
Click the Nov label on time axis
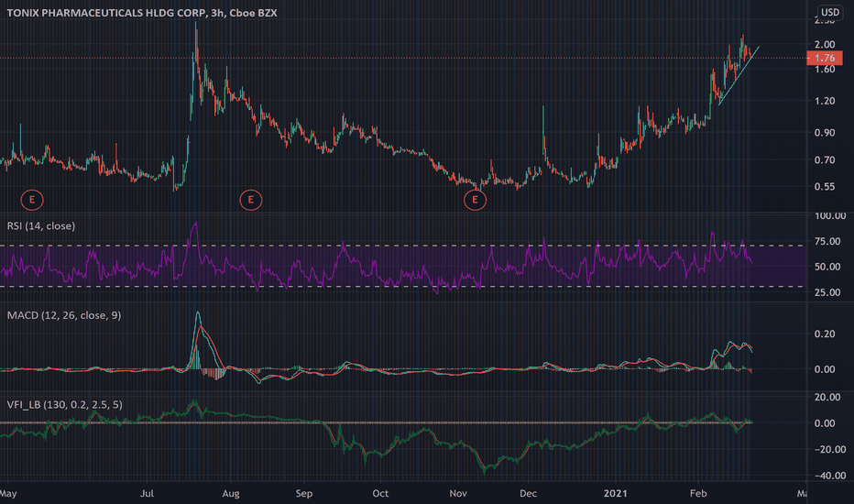click(x=458, y=494)
